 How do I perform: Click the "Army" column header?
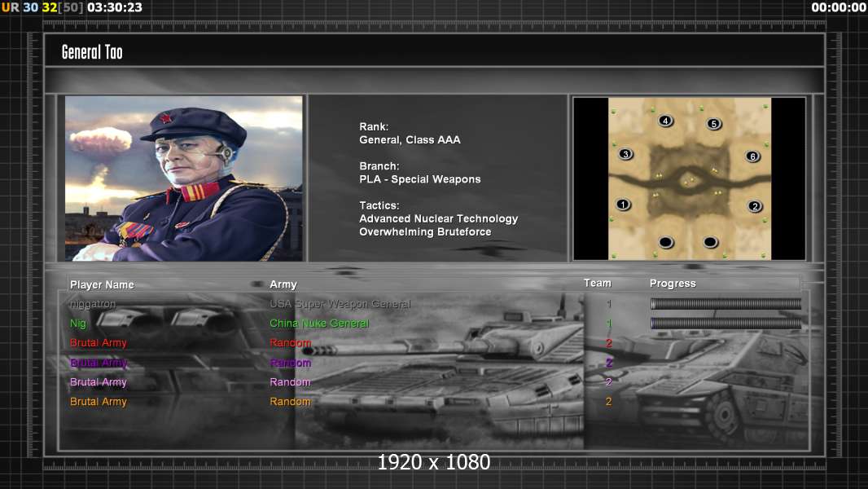click(283, 284)
